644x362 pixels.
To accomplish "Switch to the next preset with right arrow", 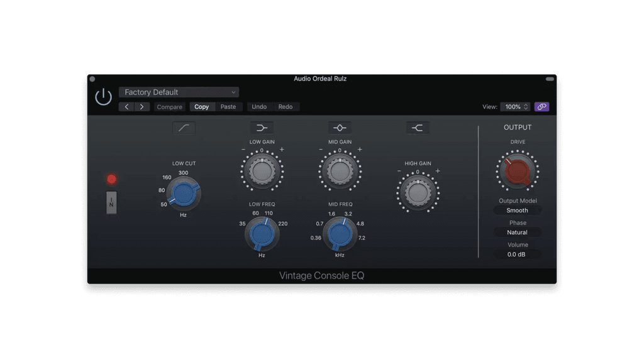I will click(142, 106).
